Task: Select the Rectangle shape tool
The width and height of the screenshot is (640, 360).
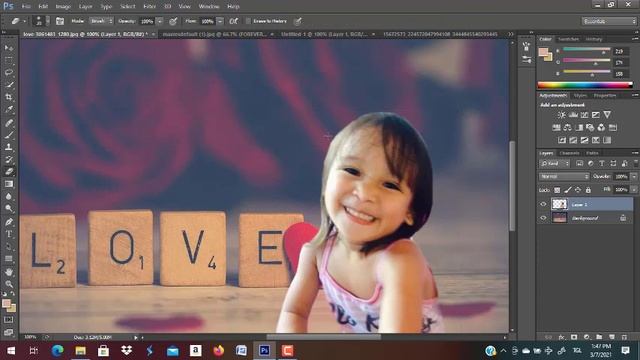Action: (9, 259)
